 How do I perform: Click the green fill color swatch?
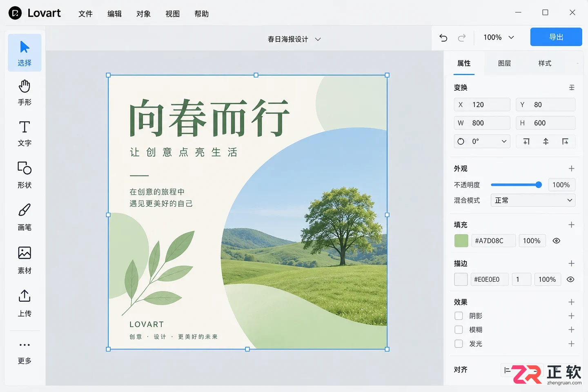tap(461, 241)
